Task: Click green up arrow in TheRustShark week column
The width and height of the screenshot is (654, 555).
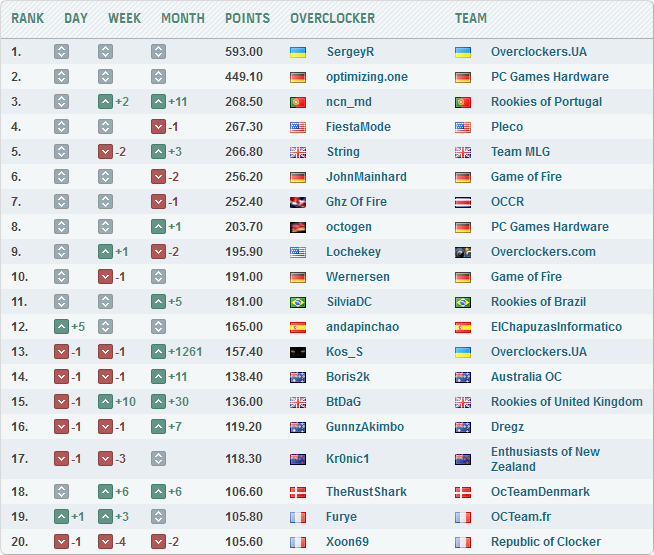Action: point(106,492)
